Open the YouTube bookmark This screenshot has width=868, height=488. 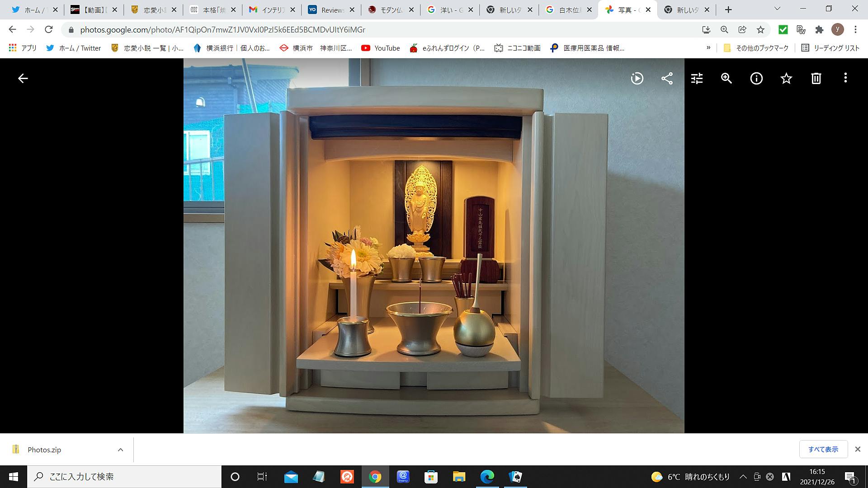[381, 48]
